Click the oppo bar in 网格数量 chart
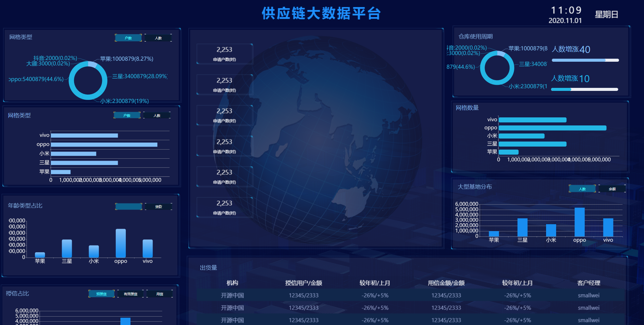 (x=552, y=128)
